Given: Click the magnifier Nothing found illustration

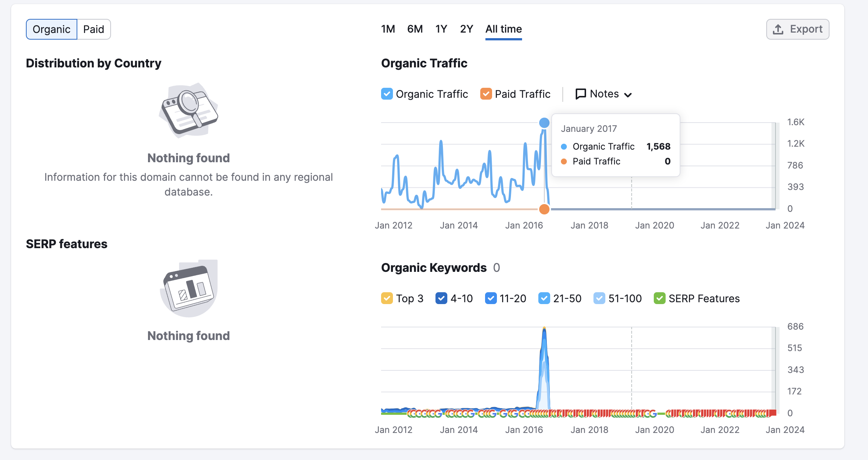Looking at the screenshot, I should 189,110.
